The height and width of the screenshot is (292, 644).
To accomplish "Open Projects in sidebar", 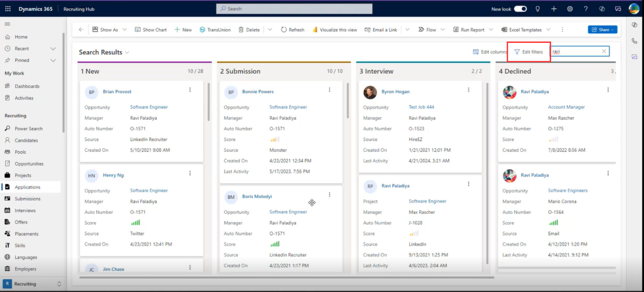I will tap(23, 175).
